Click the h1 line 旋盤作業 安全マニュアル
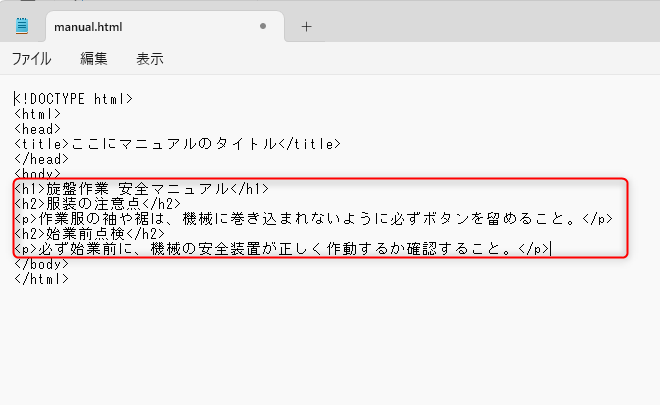 (141, 189)
